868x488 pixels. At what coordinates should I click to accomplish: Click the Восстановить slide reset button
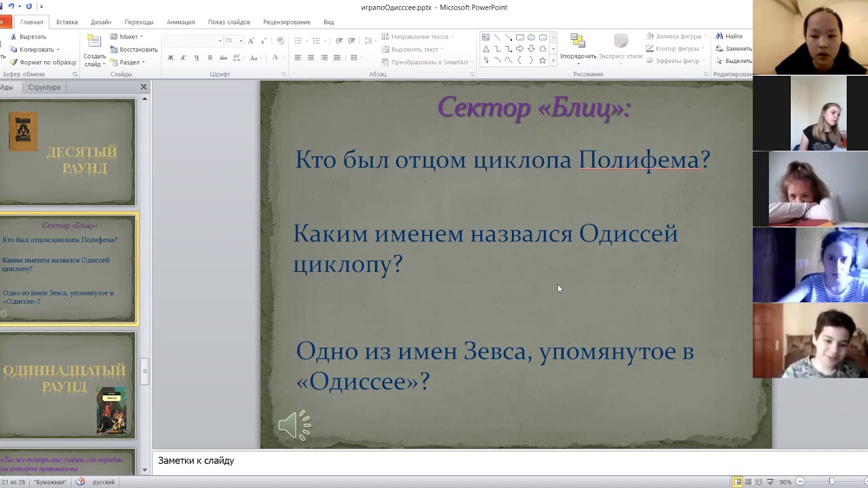134,49
